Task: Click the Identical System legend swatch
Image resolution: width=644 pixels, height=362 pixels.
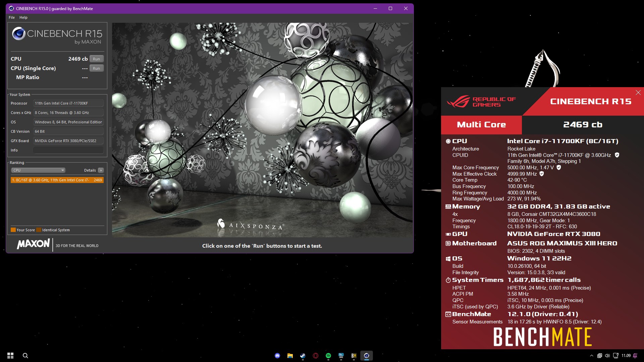Action: coord(39,230)
